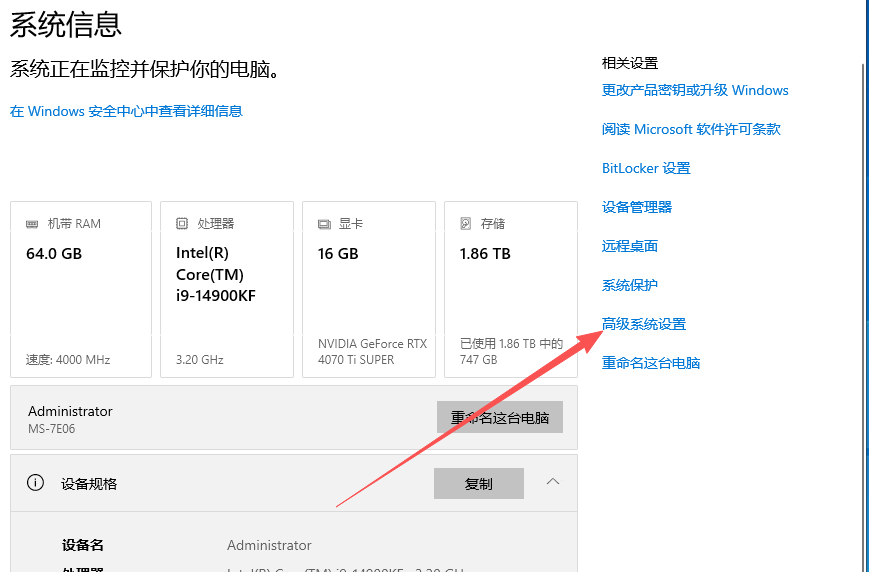Click the 设备名 label
The image size is (869, 572).
pyautogui.click(x=83, y=545)
